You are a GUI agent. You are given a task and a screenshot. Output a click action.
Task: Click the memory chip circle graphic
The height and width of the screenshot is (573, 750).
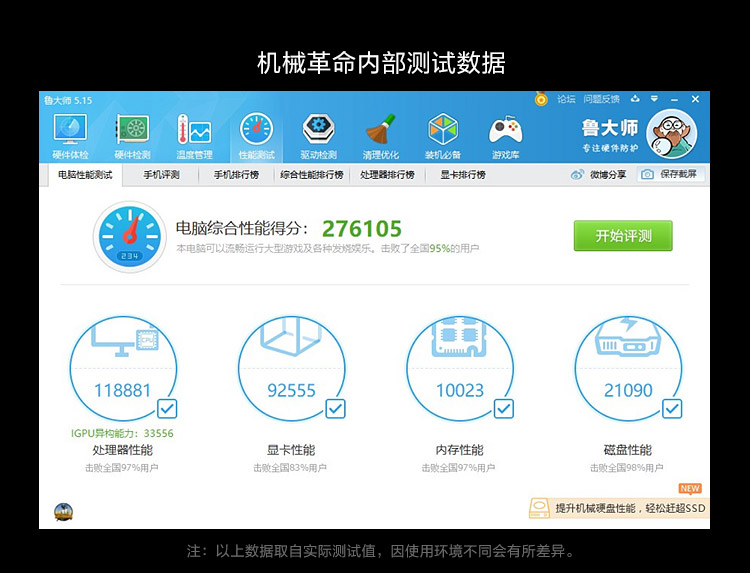tap(460, 368)
